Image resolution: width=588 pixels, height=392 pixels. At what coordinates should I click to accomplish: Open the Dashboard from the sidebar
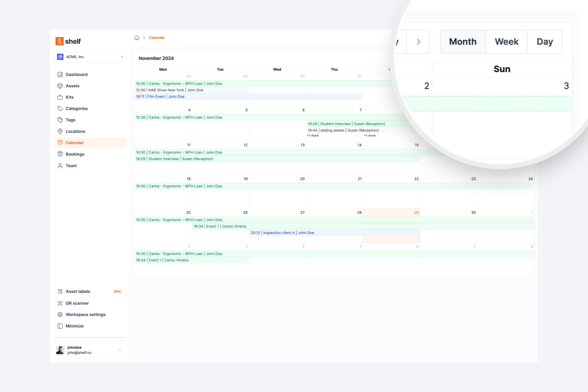(x=77, y=74)
